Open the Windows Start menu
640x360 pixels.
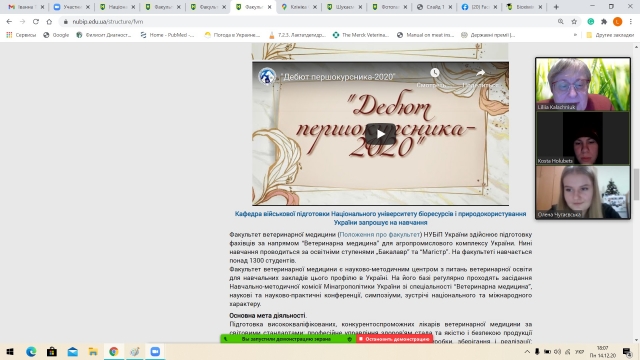coord(10,351)
